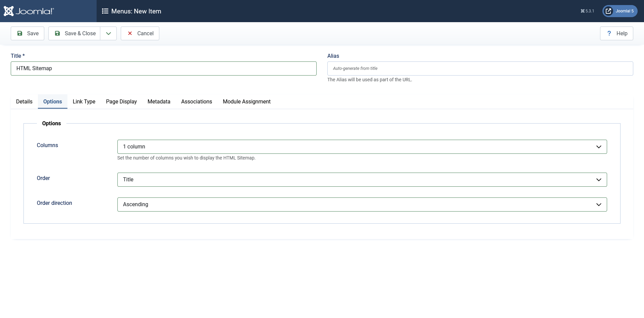The height and width of the screenshot is (318, 644).
Task: Click the Title field containing HTML Sitemap
Action: (164, 69)
